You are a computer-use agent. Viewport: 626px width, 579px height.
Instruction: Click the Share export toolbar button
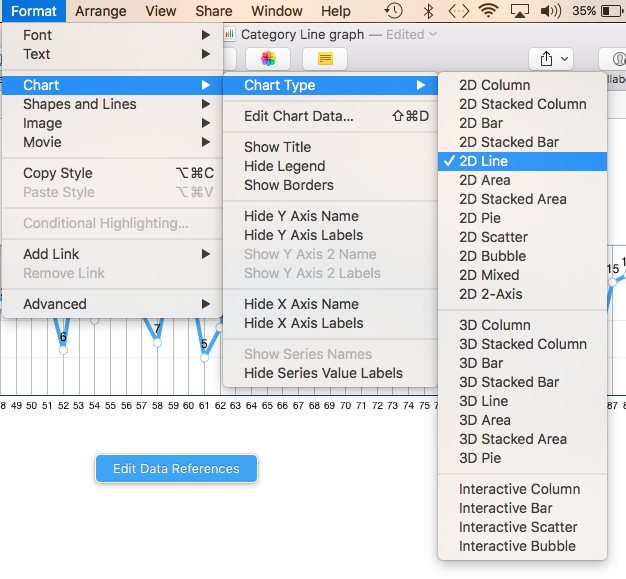550,59
